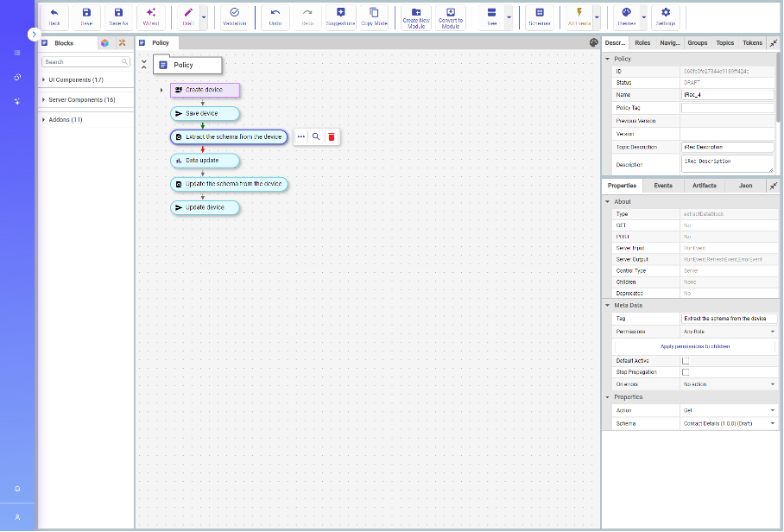This screenshot has height=532, width=784.
Task: Click the Wizard toolbar icon
Action: [x=151, y=16]
